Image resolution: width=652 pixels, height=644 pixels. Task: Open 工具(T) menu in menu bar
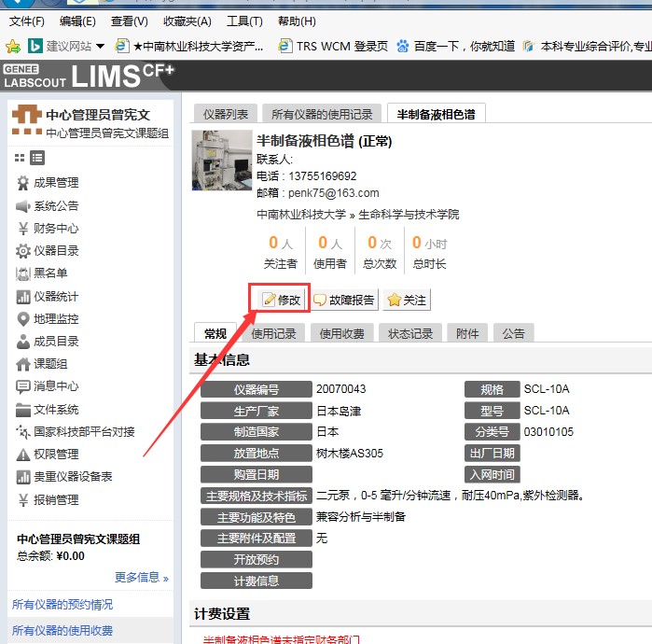244,21
